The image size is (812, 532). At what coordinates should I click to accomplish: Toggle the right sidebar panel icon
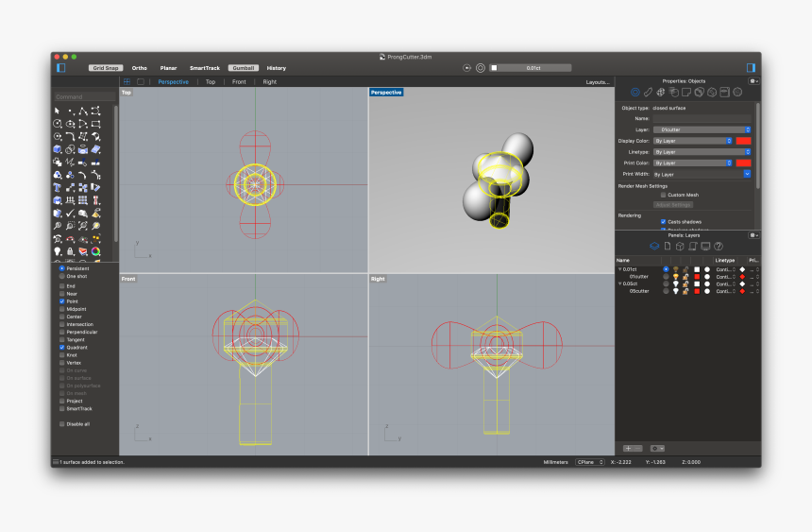pyautogui.click(x=751, y=68)
